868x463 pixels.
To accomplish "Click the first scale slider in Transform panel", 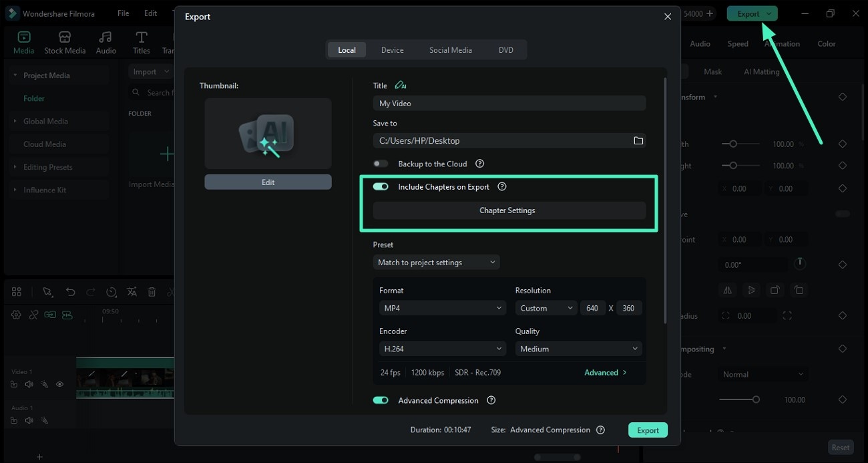I will (x=740, y=144).
